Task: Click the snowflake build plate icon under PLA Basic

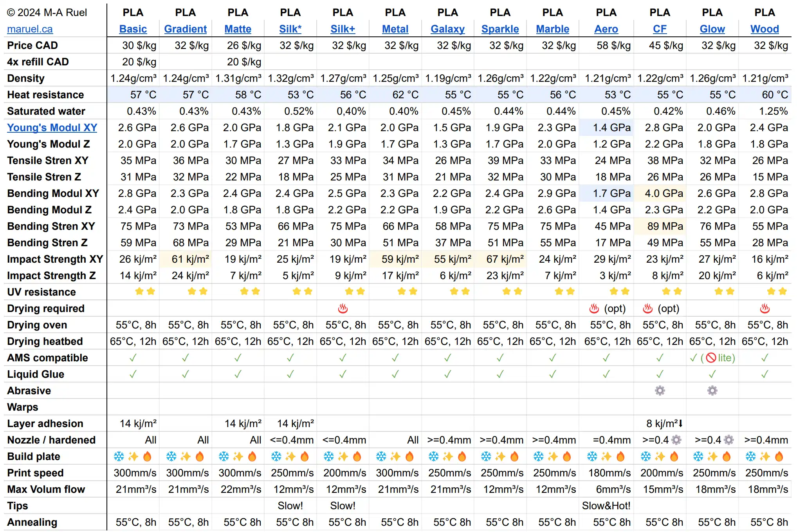Action: (x=119, y=456)
